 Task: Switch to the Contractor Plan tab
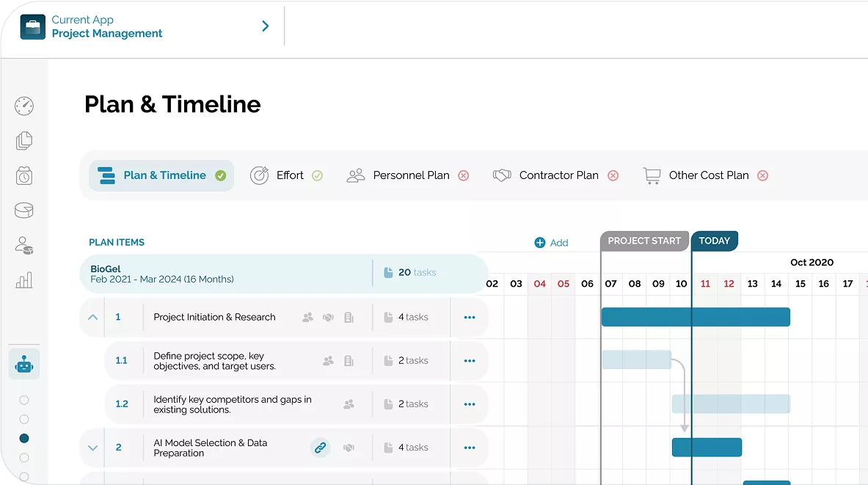(555, 175)
